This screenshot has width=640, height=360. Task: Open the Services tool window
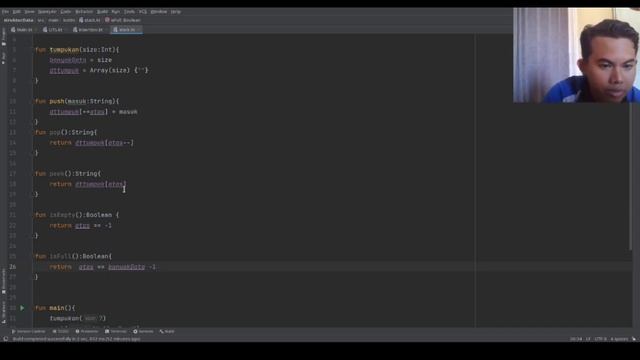coord(143,331)
